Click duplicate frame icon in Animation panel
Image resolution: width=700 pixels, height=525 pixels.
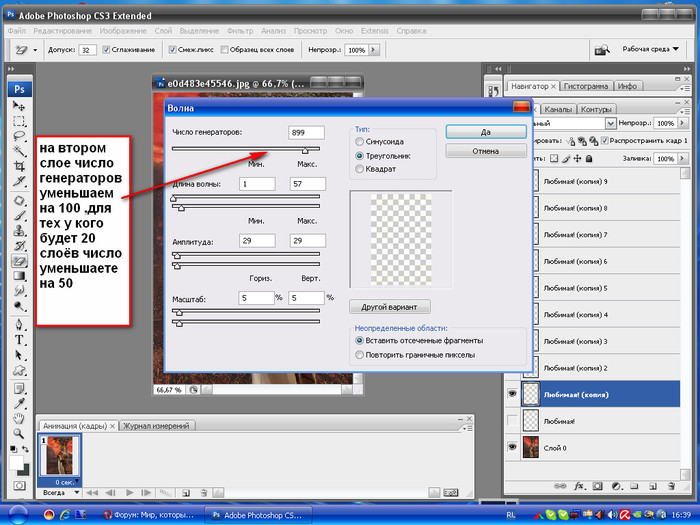pos(186,493)
